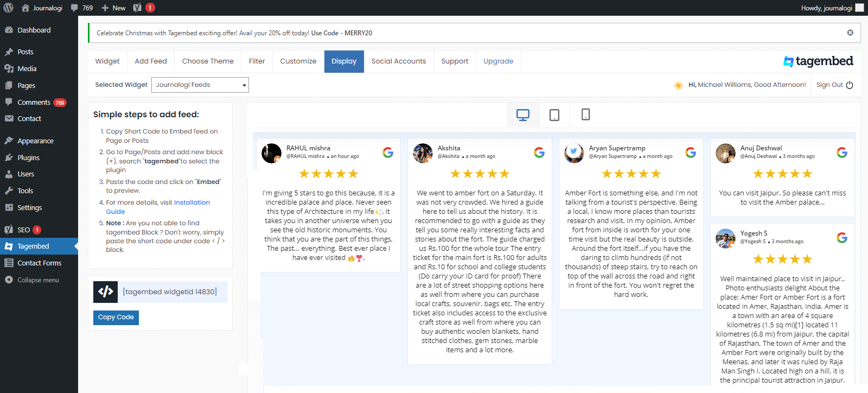Click the shortcode text tagembed widgetid 14830
This screenshot has height=393, width=868.
click(x=170, y=292)
